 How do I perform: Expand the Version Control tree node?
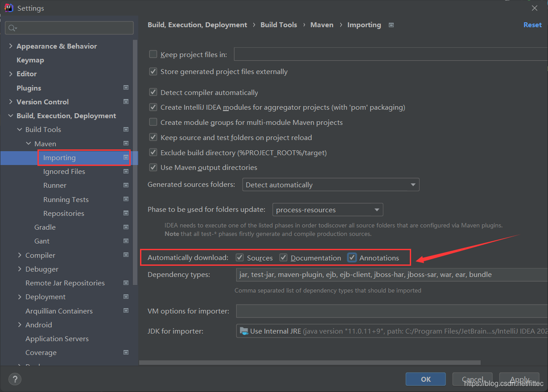click(x=11, y=102)
